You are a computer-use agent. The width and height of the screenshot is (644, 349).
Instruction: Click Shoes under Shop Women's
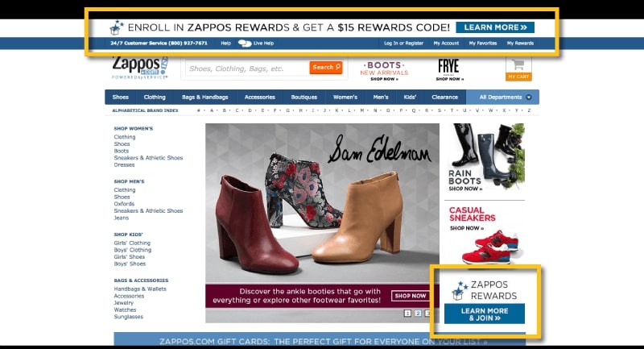point(122,144)
